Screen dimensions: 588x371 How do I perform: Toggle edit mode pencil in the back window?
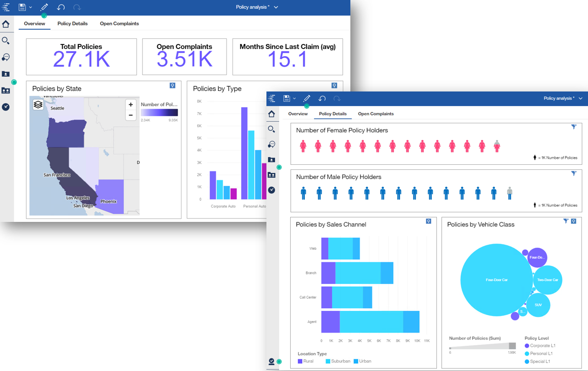coord(44,7)
